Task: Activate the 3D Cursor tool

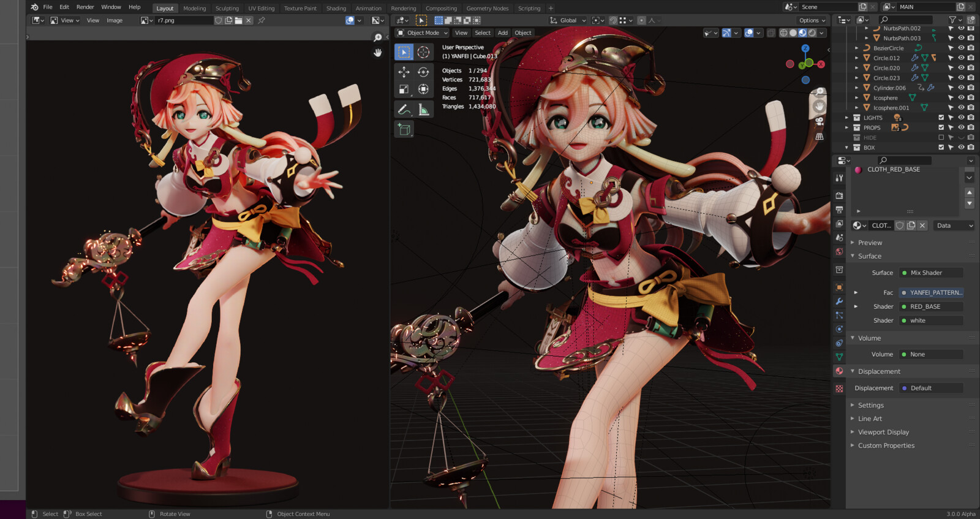Action: coord(423,52)
